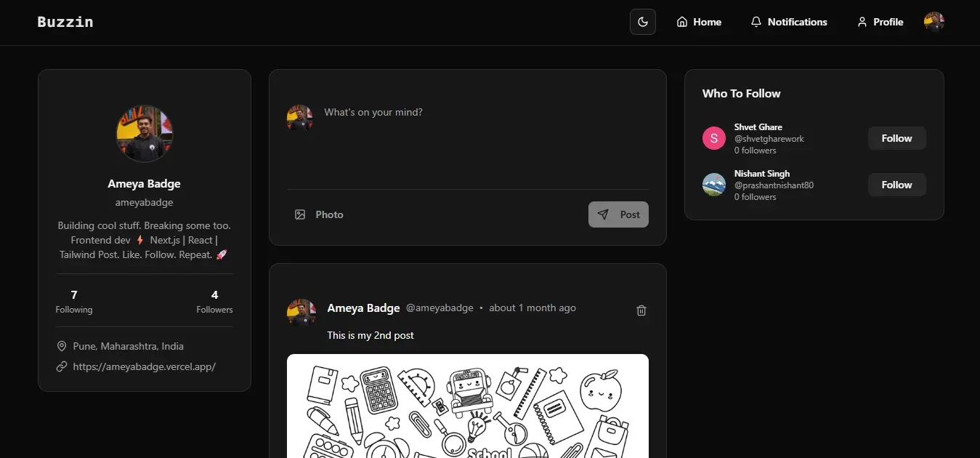
Task: Click the profile avatar in the top-right corner
Action: pyautogui.click(x=934, y=22)
